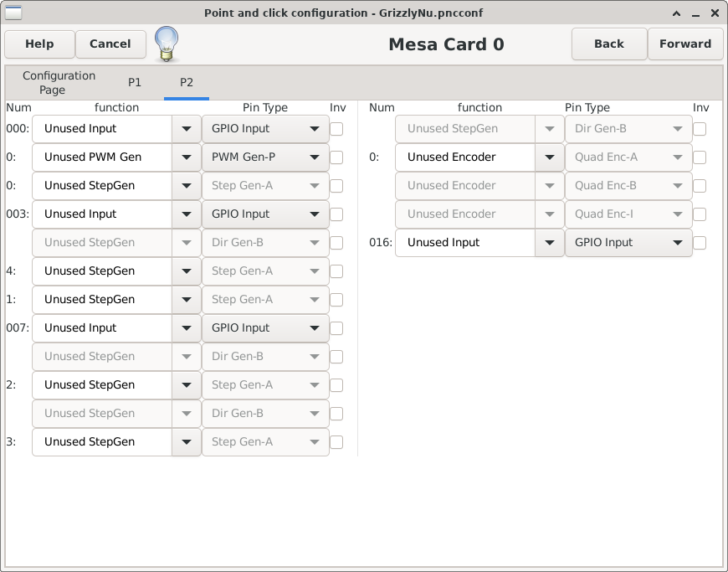Click the Mesa Card 0 heading
The width and height of the screenshot is (728, 572).
pyautogui.click(x=446, y=44)
